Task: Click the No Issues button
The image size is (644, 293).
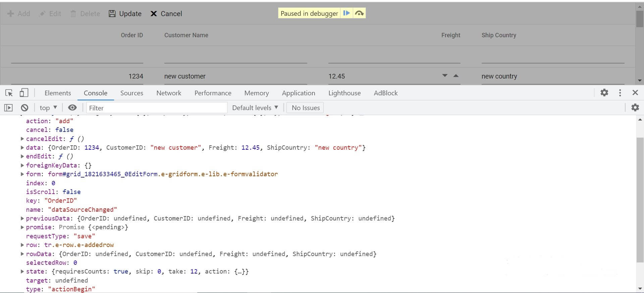Action: (305, 108)
